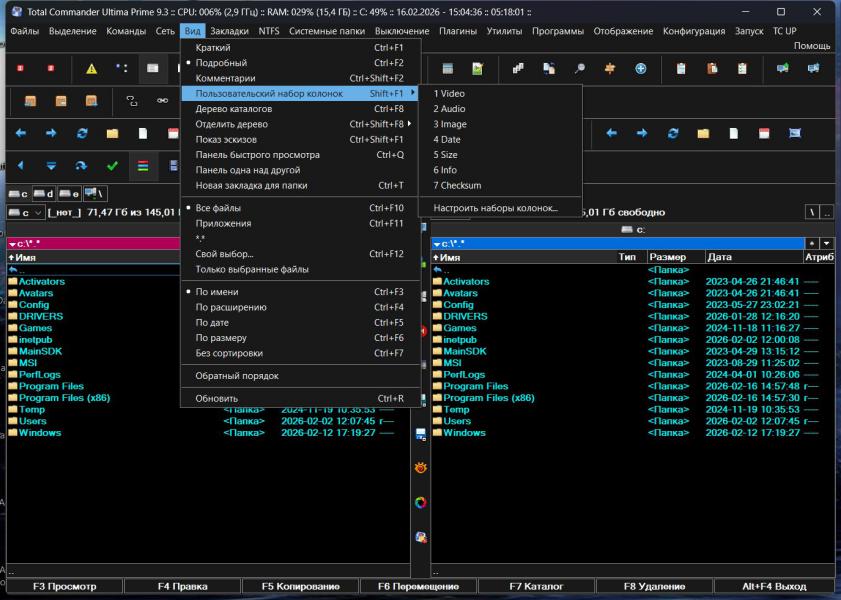Click the yellow warning triangle toolbar icon

91,68
